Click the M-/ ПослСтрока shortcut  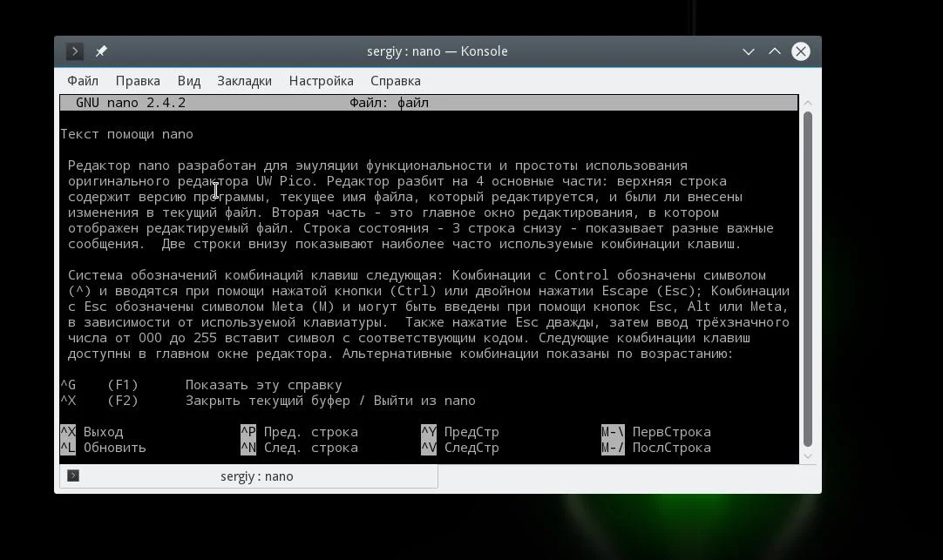click(x=656, y=447)
